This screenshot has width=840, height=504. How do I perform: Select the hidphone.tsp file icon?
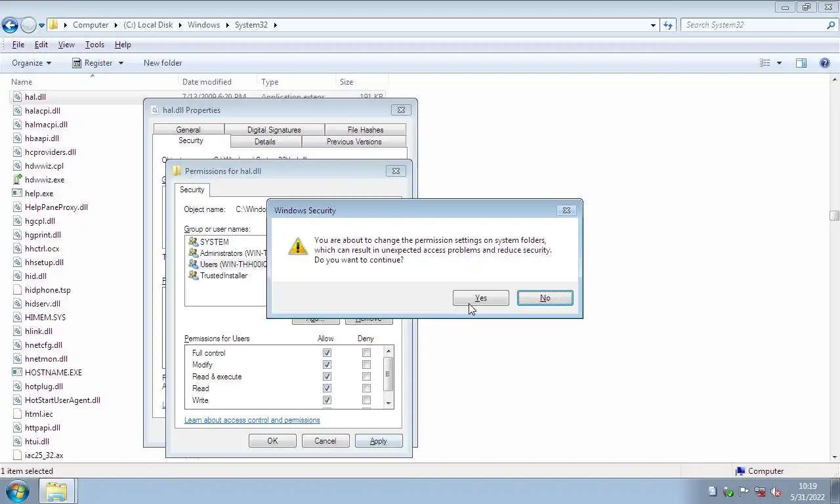[x=18, y=290]
